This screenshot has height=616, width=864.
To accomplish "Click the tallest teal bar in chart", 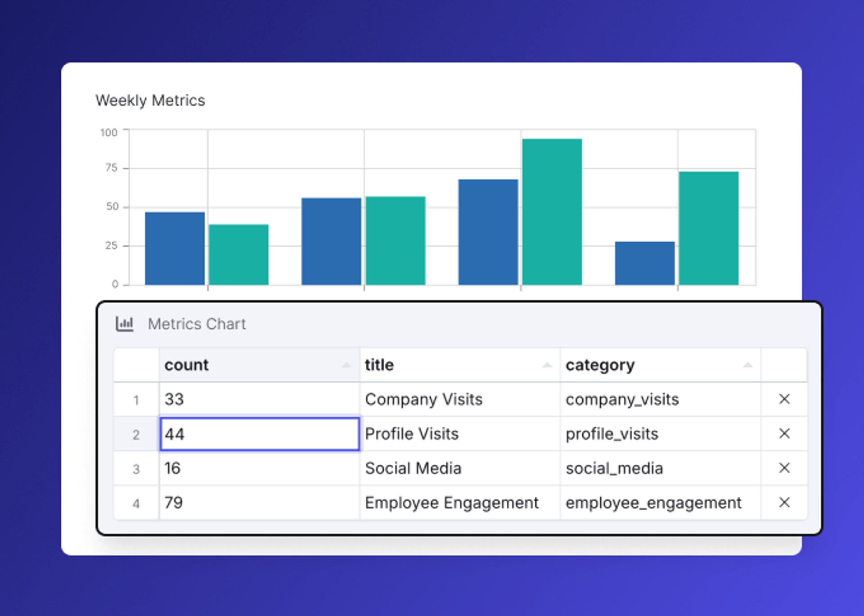I will [552, 211].
